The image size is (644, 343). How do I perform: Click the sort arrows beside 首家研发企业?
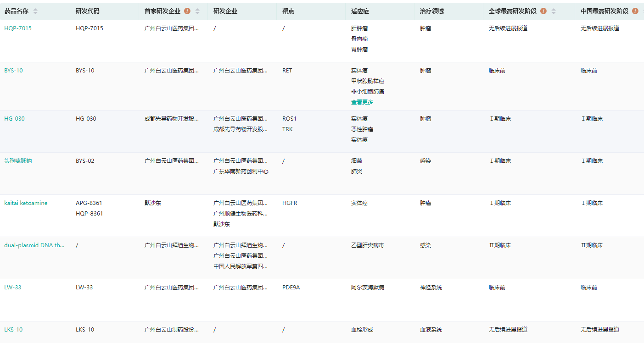[197, 11]
